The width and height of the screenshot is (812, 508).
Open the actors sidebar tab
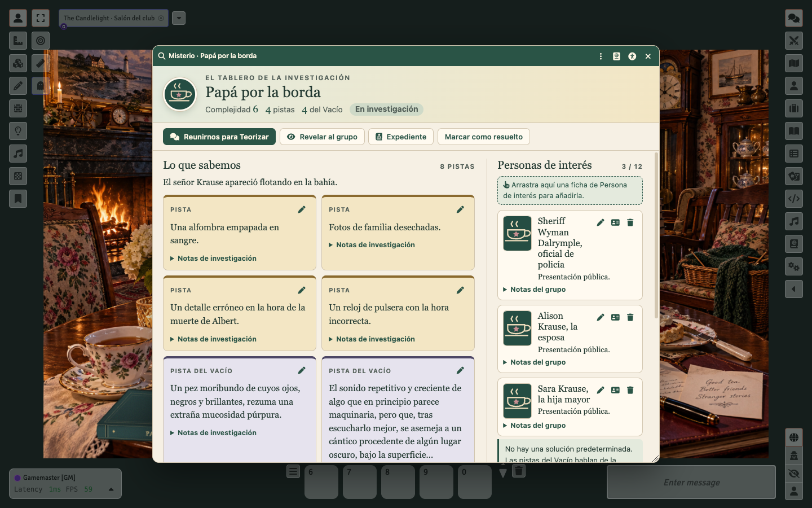pyautogui.click(x=794, y=86)
